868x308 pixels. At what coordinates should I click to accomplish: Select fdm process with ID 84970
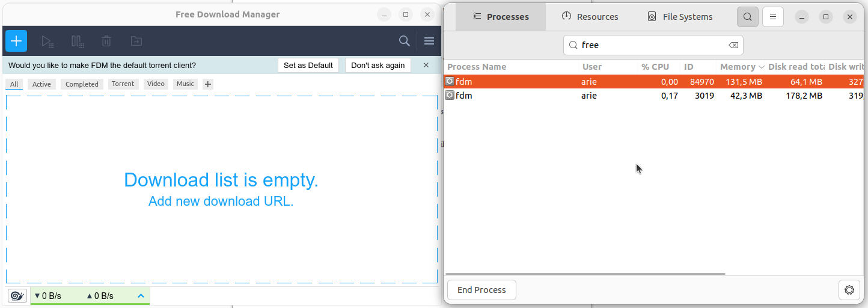point(654,82)
